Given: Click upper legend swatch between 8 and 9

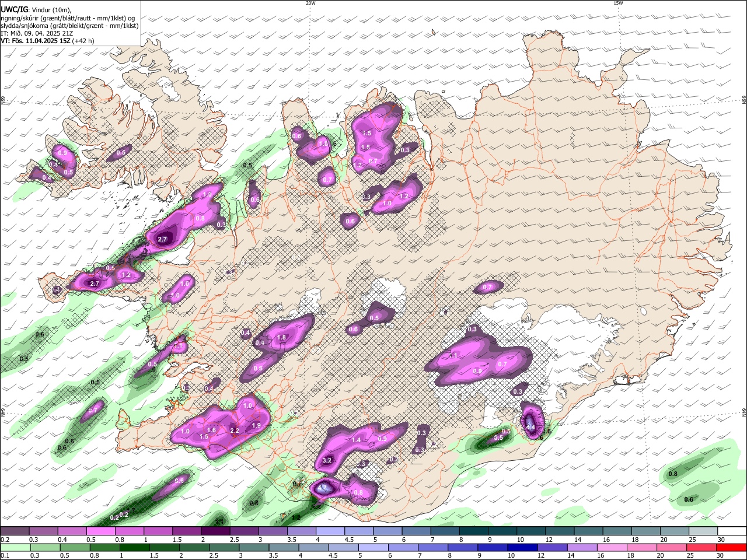Looking at the screenshot, I should [x=473, y=531].
